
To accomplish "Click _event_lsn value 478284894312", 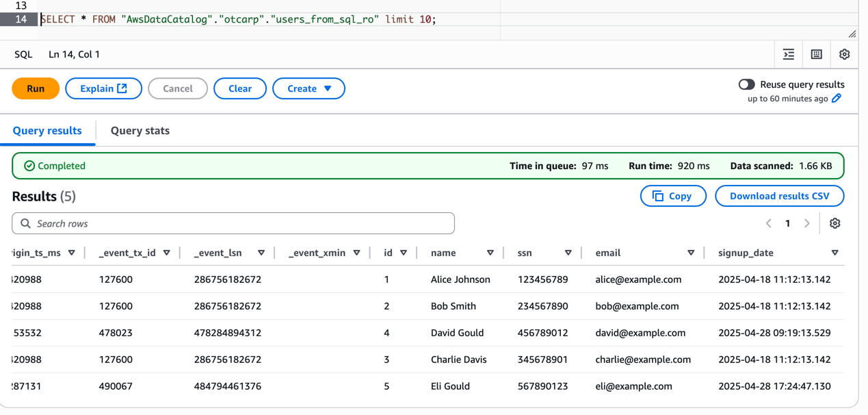I will coord(228,333).
